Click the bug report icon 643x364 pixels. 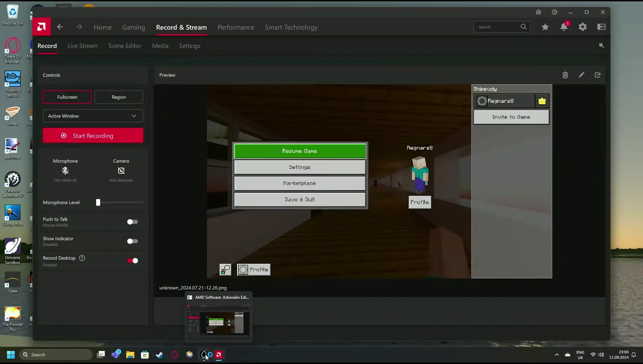(x=538, y=12)
